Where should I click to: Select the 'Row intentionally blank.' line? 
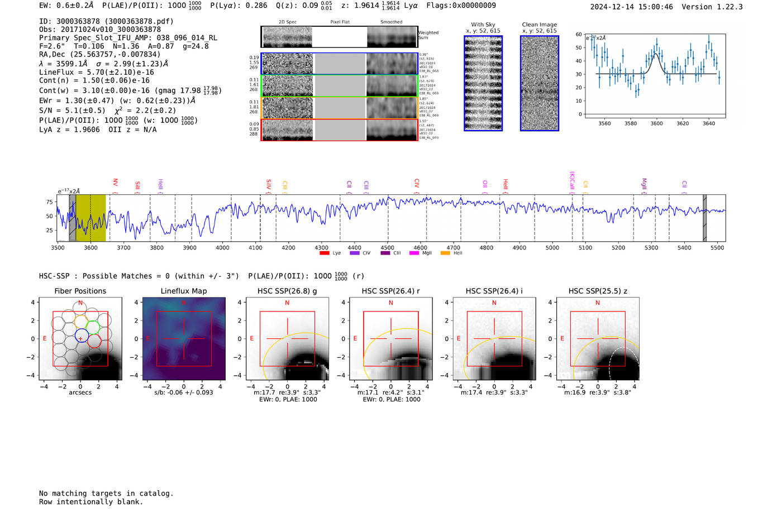[x=91, y=502]
